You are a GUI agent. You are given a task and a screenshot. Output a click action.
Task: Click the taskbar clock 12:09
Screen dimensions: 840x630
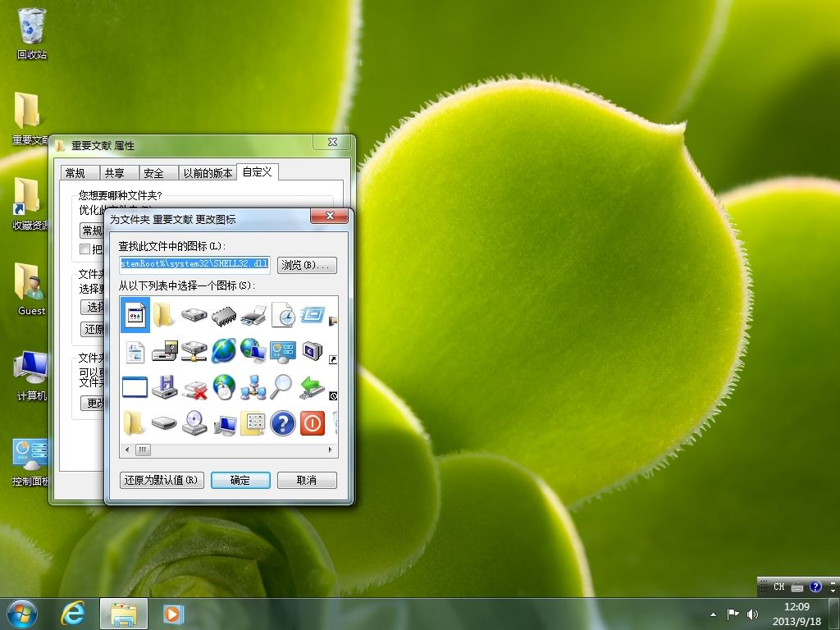click(x=796, y=607)
